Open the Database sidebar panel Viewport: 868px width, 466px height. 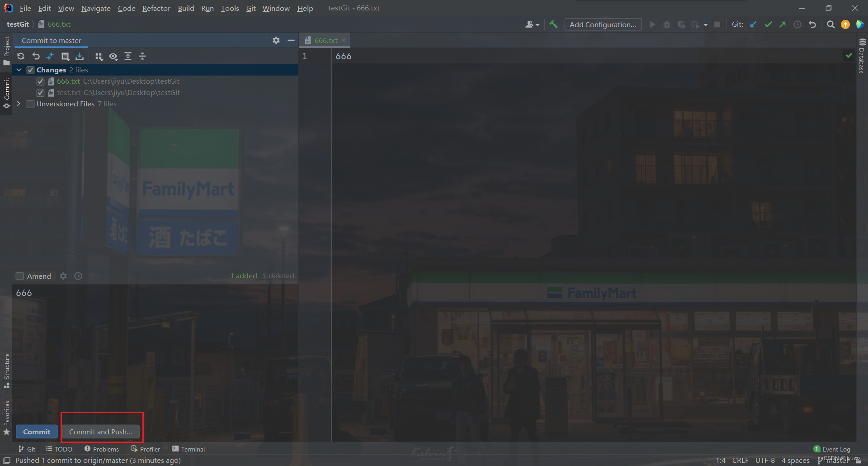point(862,56)
